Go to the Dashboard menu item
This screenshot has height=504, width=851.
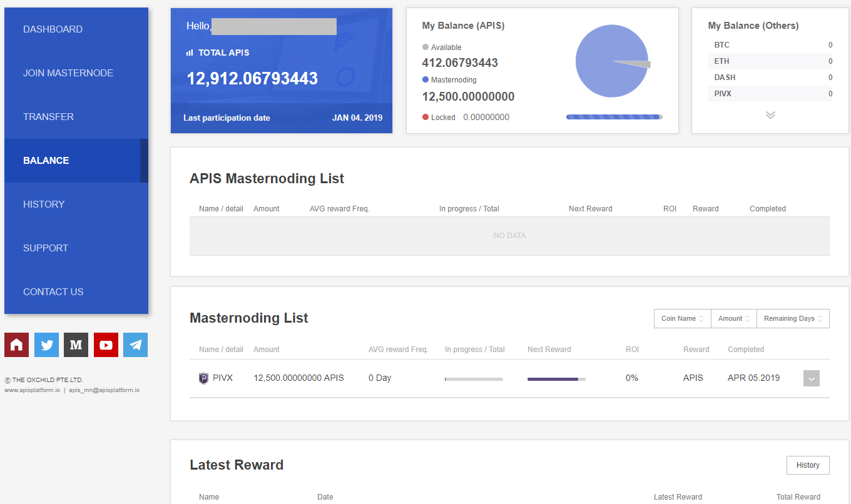tap(76, 29)
